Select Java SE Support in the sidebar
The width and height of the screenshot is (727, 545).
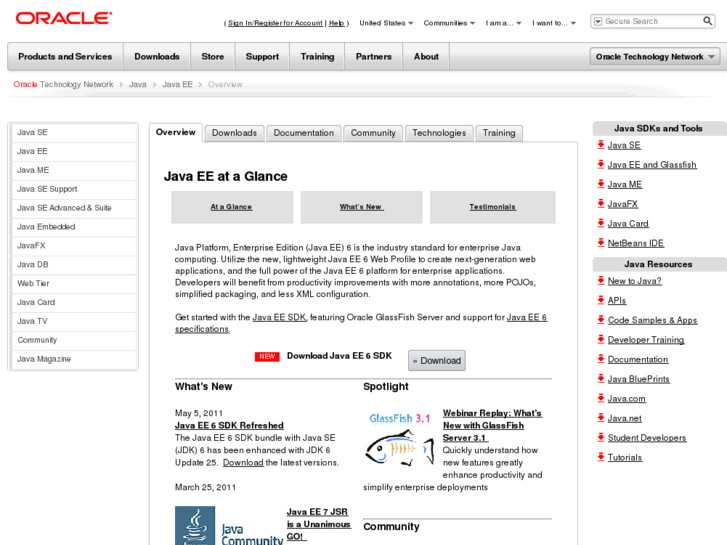[74, 189]
